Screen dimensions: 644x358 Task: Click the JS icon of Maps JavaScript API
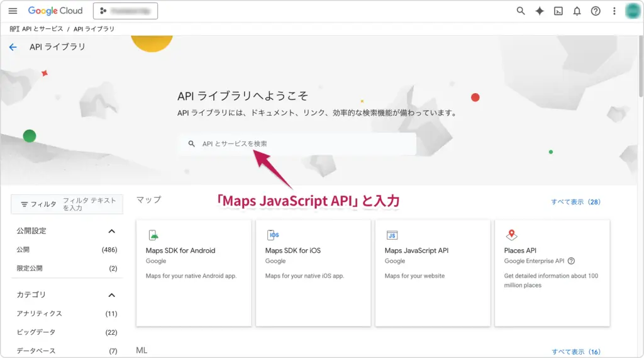click(x=392, y=235)
